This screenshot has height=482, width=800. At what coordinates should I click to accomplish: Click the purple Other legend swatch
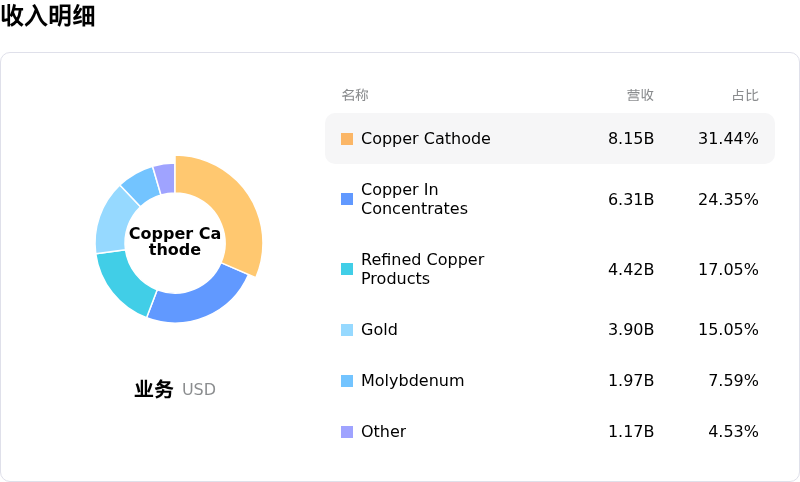347,432
